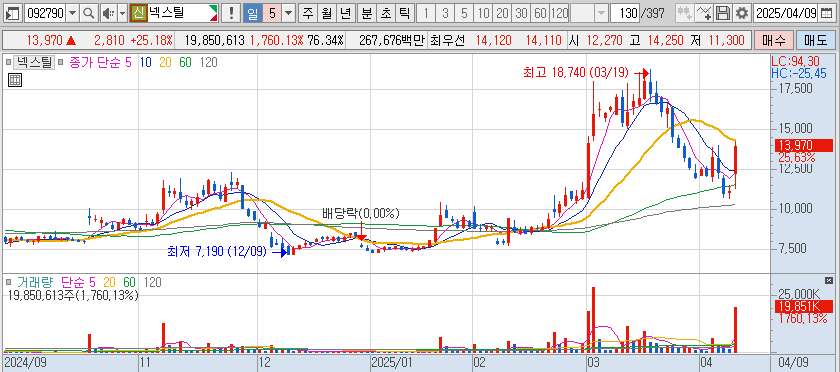Viewport: 840px width, 372px height.
Task: Click the 배당락(0.00%) ex-dividend marker
Action: [x=361, y=213]
